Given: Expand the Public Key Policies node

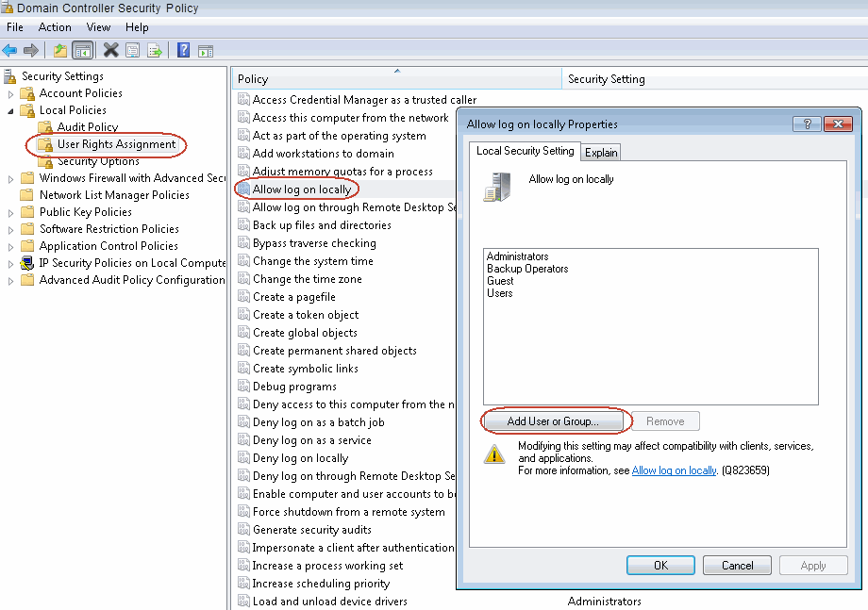Looking at the screenshot, I should pos(10,213).
